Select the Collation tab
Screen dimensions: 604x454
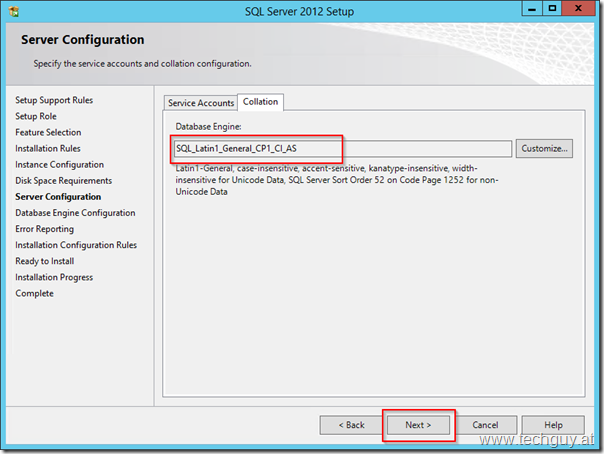click(260, 102)
